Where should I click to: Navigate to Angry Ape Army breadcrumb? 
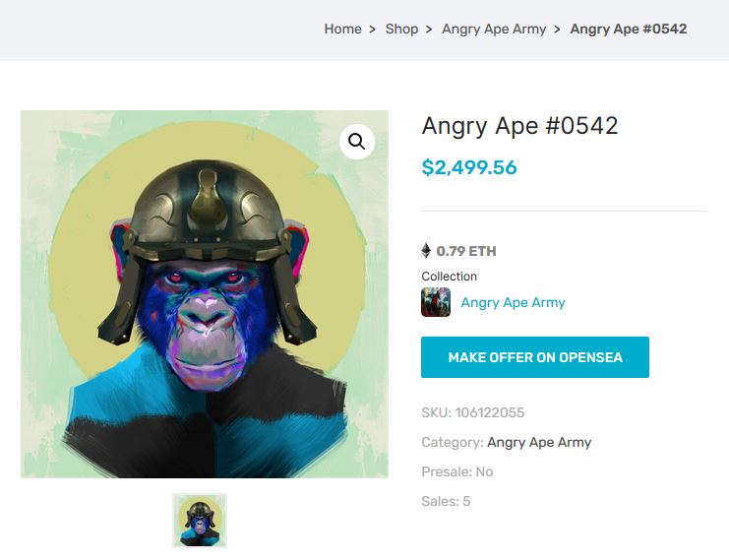pos(494,29)
